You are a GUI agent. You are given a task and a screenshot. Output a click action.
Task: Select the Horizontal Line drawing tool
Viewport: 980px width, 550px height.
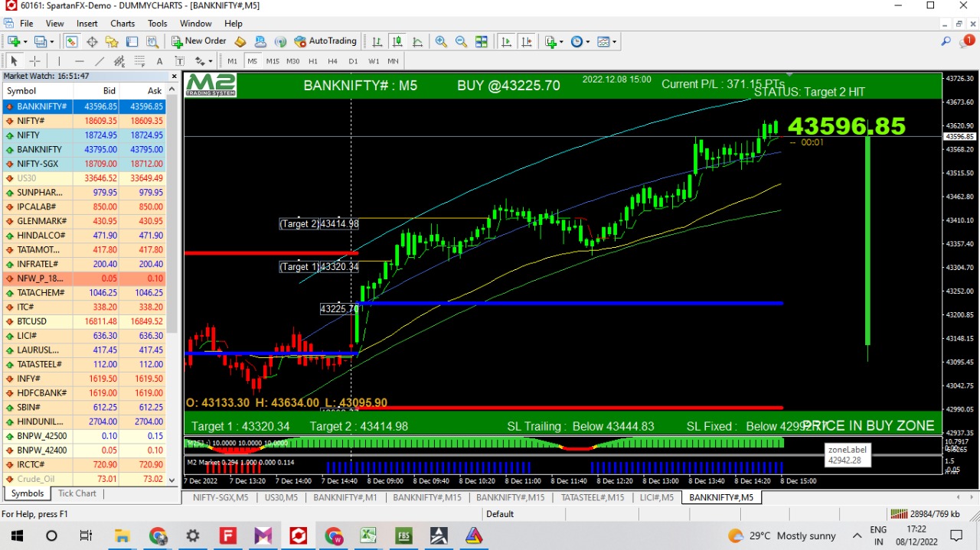click(79, 61)
